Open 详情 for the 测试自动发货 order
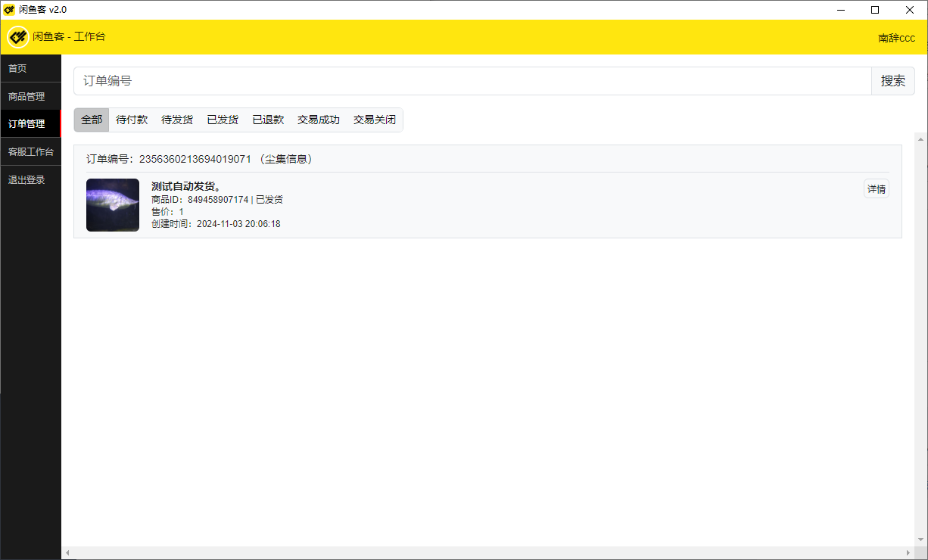This screenshot has width=928, height=560. coord(876,189)
